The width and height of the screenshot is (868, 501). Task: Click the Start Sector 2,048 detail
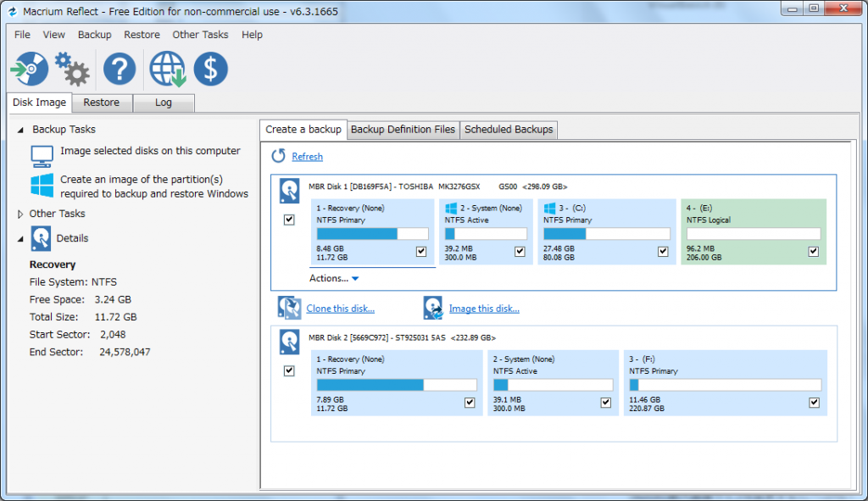point(77,334)
